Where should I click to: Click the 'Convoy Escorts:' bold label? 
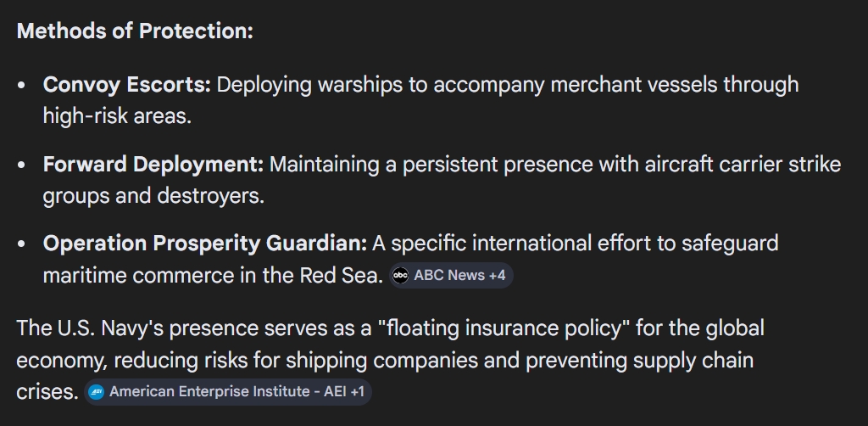(x=127, y=85)
